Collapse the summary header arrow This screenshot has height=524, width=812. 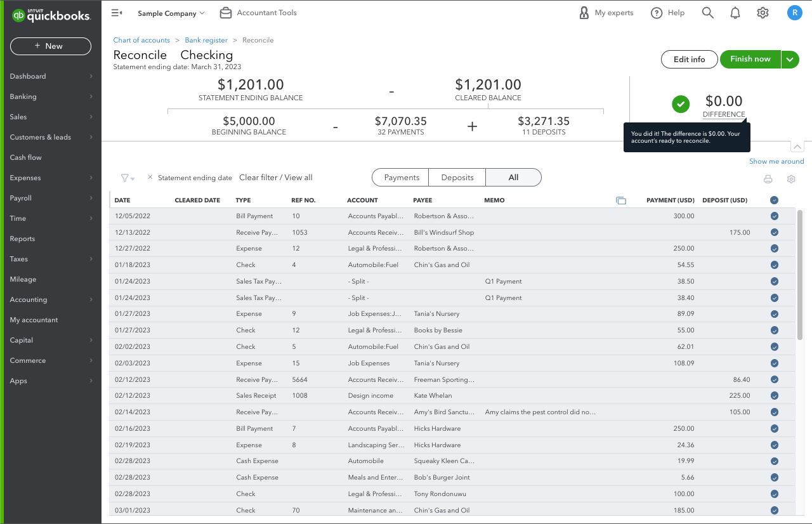pos(798,148)
